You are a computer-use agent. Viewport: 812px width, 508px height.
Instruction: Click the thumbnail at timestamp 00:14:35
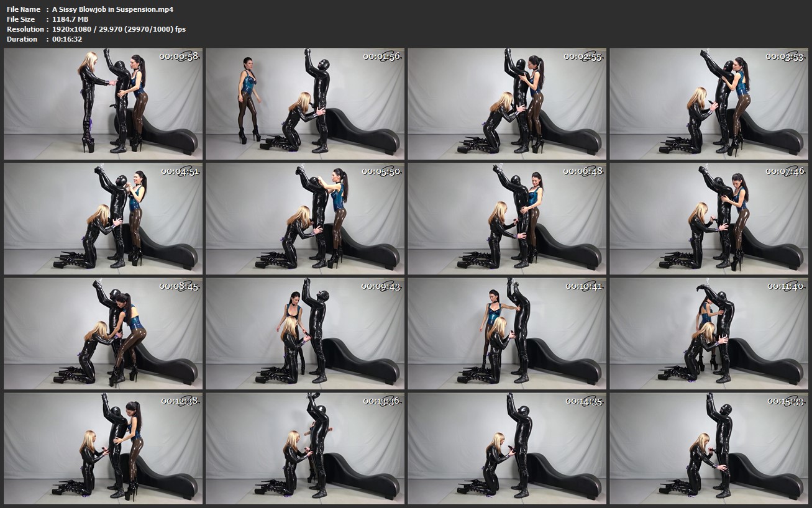click(507, 448)
